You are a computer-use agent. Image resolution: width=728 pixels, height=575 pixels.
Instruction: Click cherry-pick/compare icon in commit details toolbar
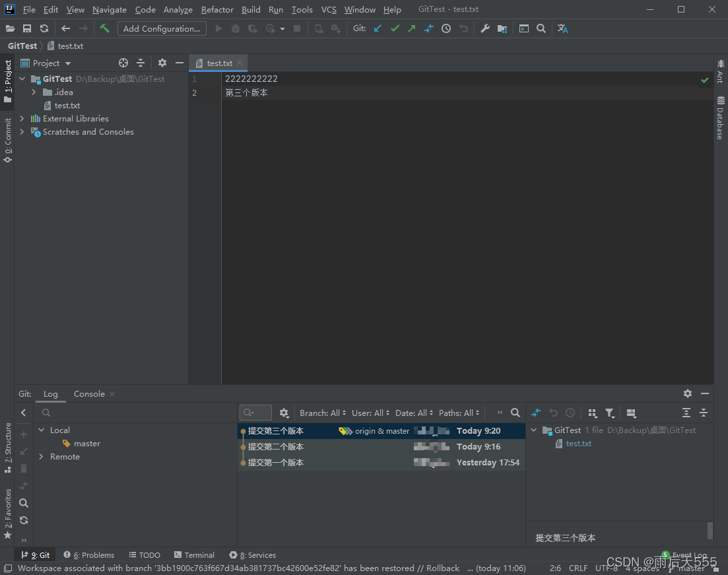pyautogui.click(x=536, y=413)
